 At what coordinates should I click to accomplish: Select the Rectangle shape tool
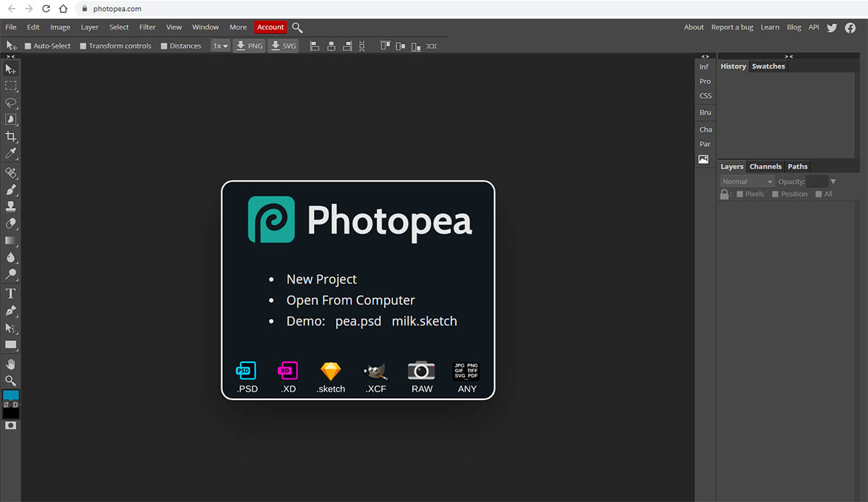pyautogui.click(x=11, y=345)
